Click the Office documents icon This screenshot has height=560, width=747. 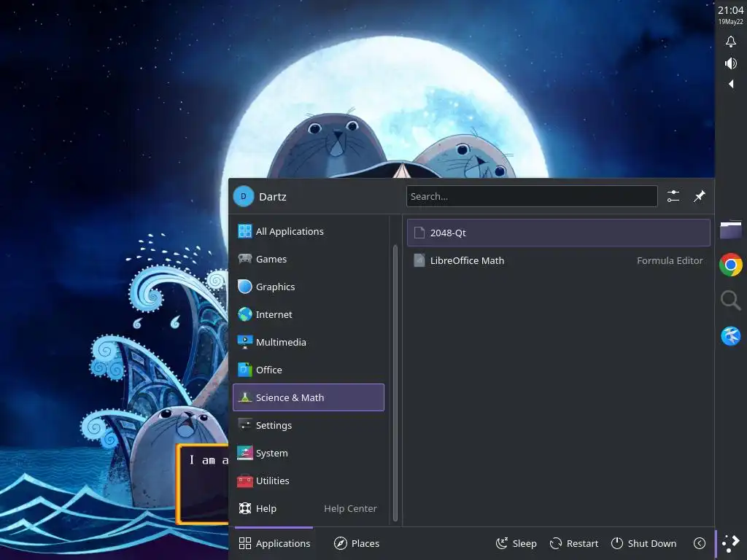[245, 370]
